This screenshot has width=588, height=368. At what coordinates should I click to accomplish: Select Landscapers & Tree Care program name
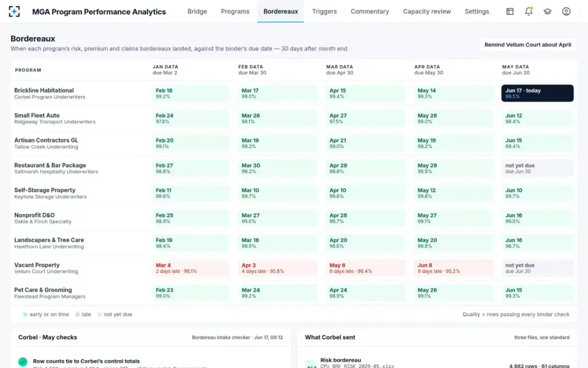pos(49,240)
